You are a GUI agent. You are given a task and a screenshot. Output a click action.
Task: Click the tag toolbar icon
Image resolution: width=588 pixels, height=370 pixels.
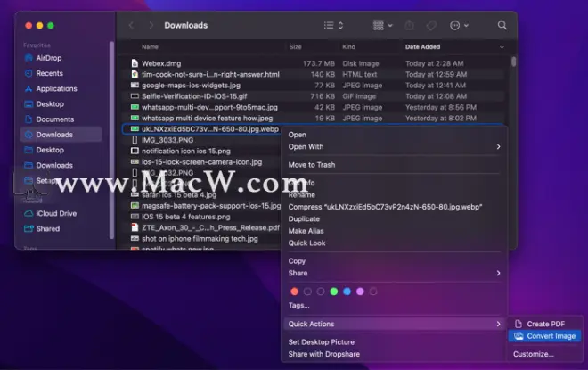(x=431, y=25)
